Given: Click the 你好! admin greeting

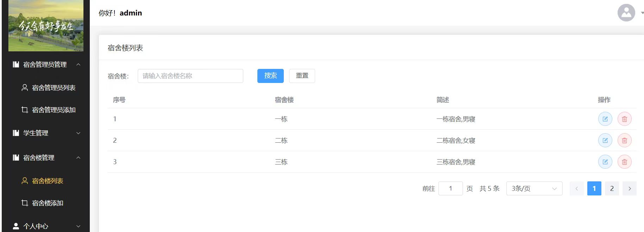Looking at the screenshot, I should [120, 13].
